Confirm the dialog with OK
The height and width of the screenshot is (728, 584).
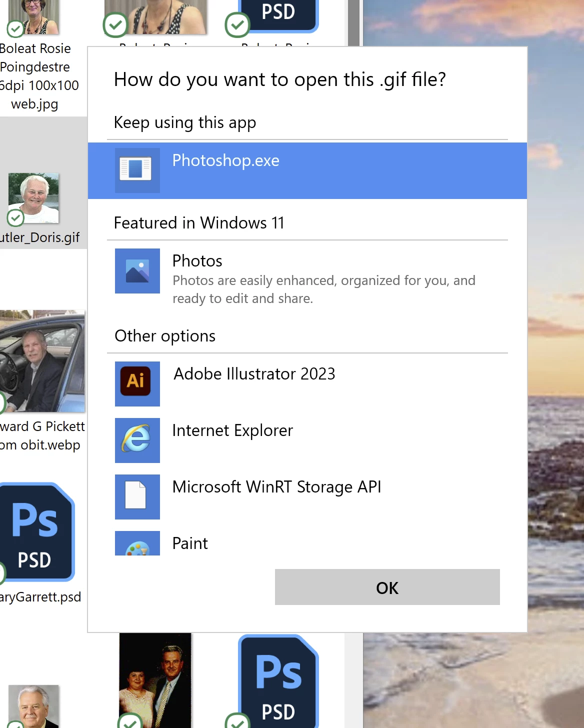pyautogui.click(x=387, y=587)
